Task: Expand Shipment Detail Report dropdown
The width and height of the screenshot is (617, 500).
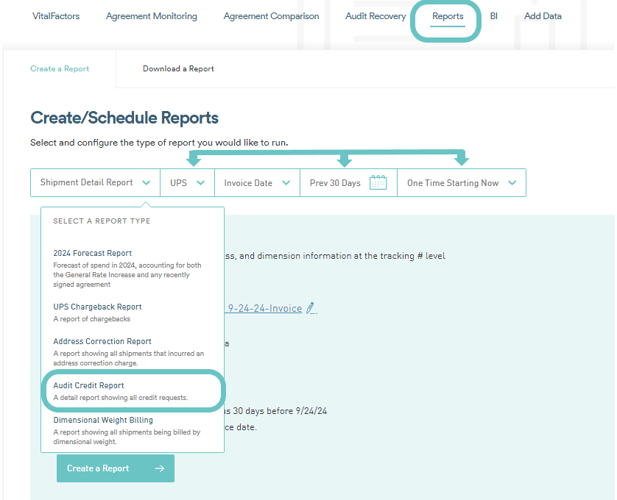Action: 95,183
